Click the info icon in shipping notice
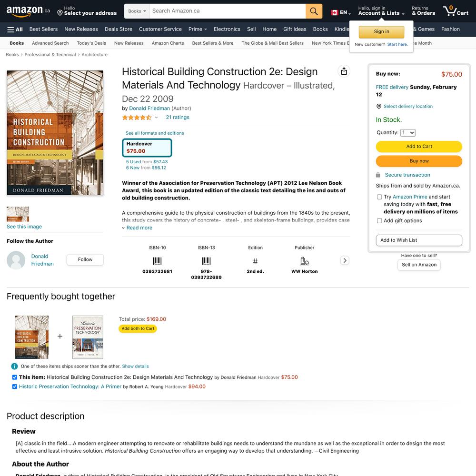This screenshot has height=476, width=476. pyautogui.click(x=14, y=367)
